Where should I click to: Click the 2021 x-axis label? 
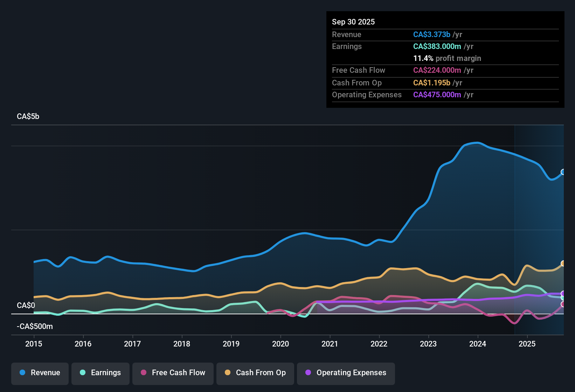[330, 344]
